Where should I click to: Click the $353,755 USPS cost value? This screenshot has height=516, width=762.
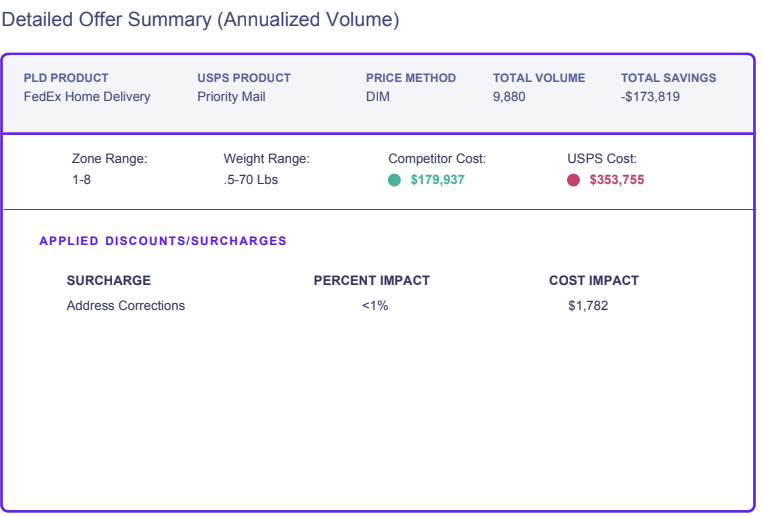tap(617, 180)
